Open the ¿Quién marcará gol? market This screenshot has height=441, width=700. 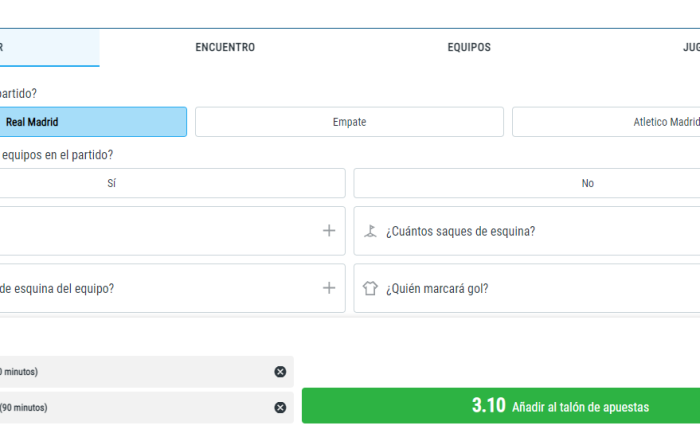527,288
